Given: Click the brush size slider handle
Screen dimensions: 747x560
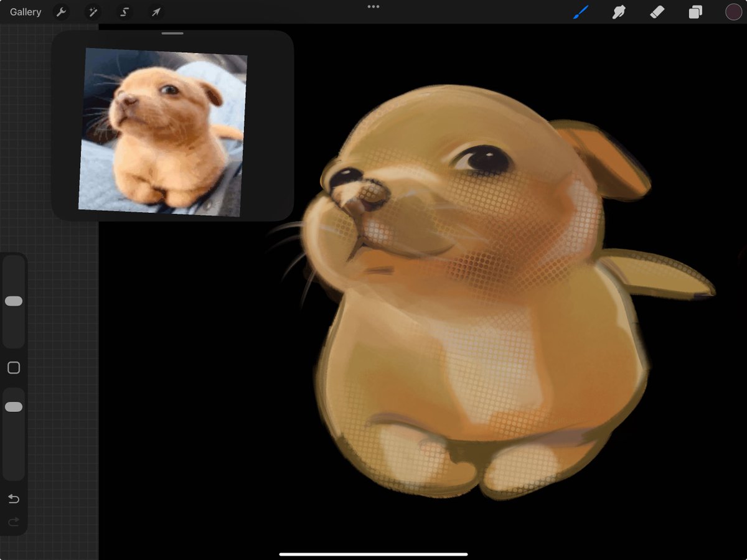Looking at the screenshot, I should pos(14,301).
